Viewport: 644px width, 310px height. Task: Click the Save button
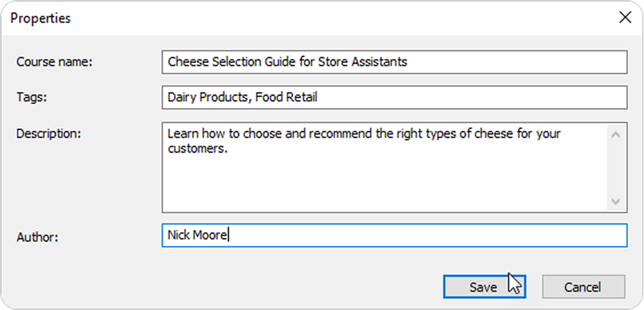[x=483, y=287]
